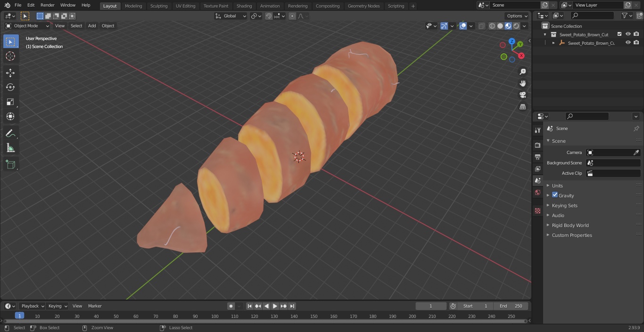Toggle the camera view icon

tap(522, 95)
